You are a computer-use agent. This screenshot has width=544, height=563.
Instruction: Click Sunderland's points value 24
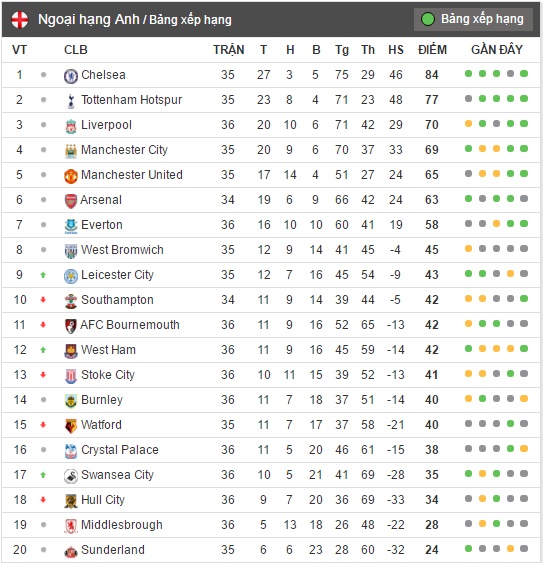[432, 550]
